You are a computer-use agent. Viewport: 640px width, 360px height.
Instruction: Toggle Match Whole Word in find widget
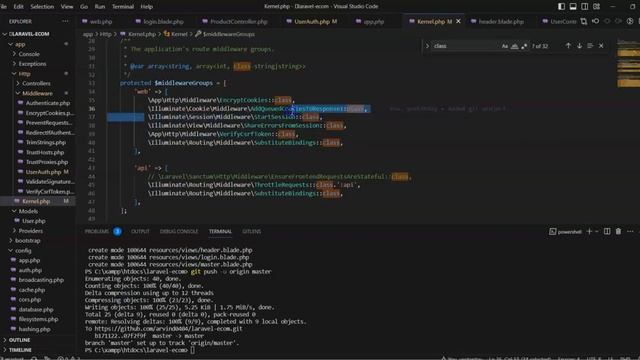coord(515,46)
